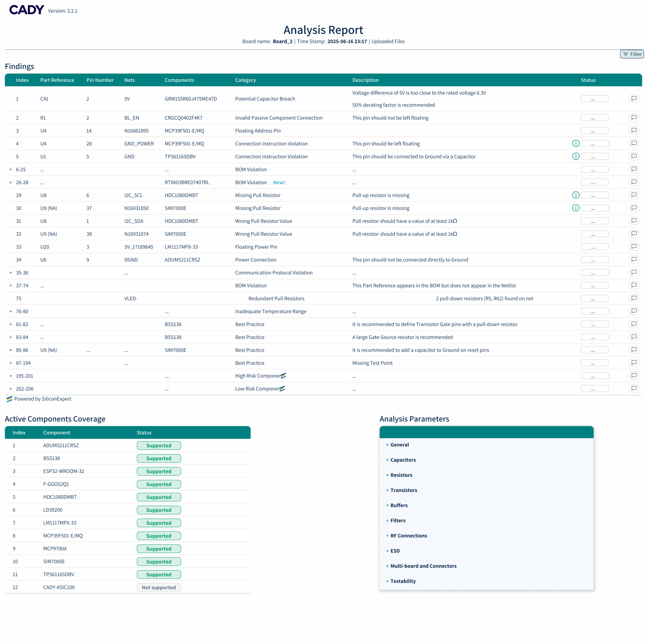Open the Uploaded Files link
Viewport: 647px width, 644px height.
(388, 41)
